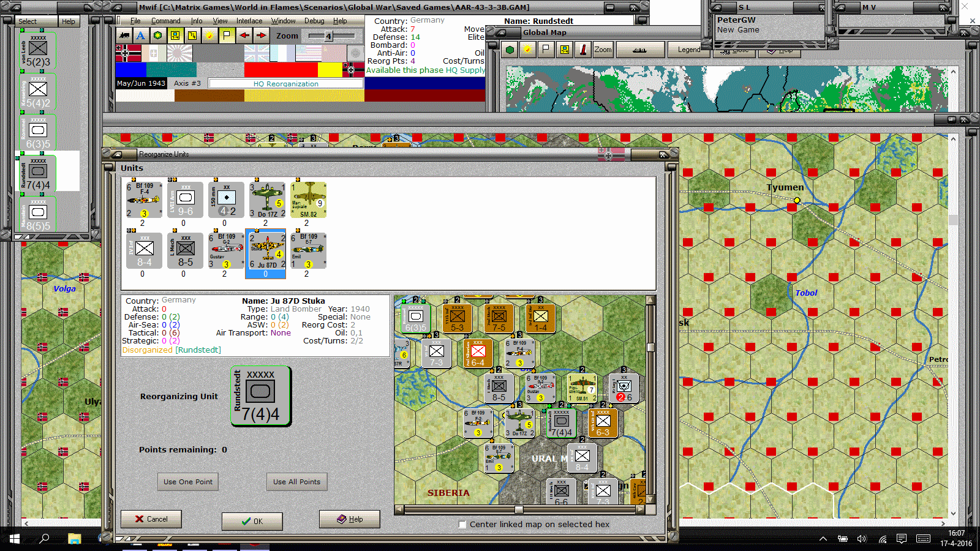
Task: Click the Legend button in Global Map
Action: [688, 50]
